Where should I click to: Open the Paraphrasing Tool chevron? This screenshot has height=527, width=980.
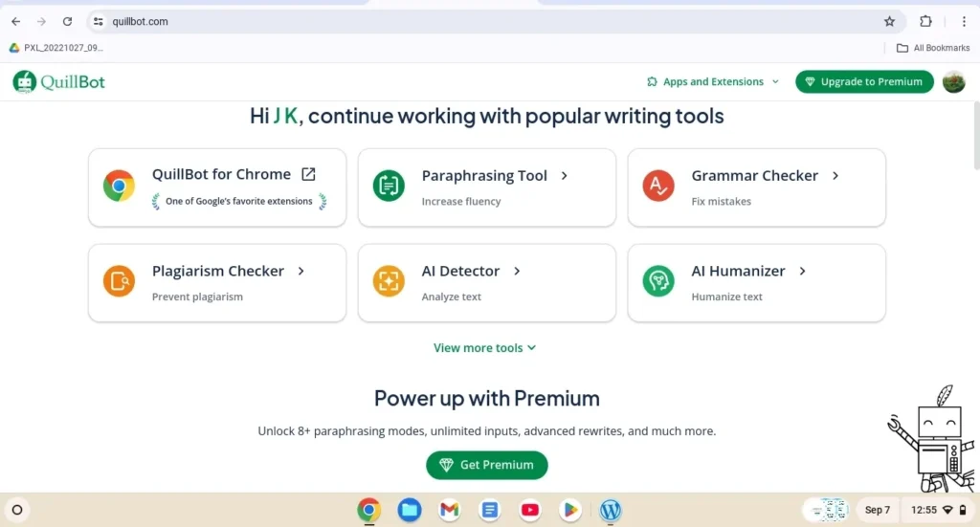tap(565, 175)
